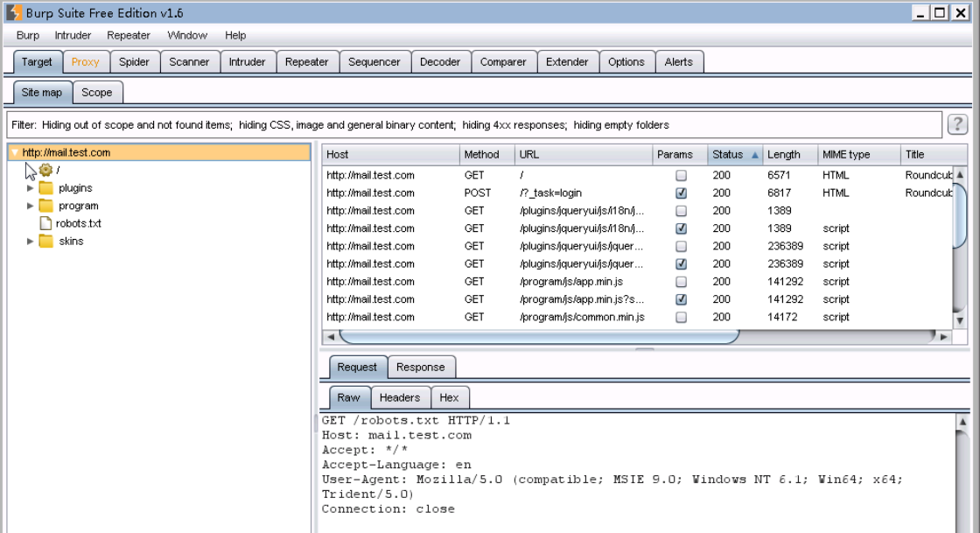980x533 pixels.
Task: Toggle Params checkbox for app.min.js row
Action: [682, 282]
